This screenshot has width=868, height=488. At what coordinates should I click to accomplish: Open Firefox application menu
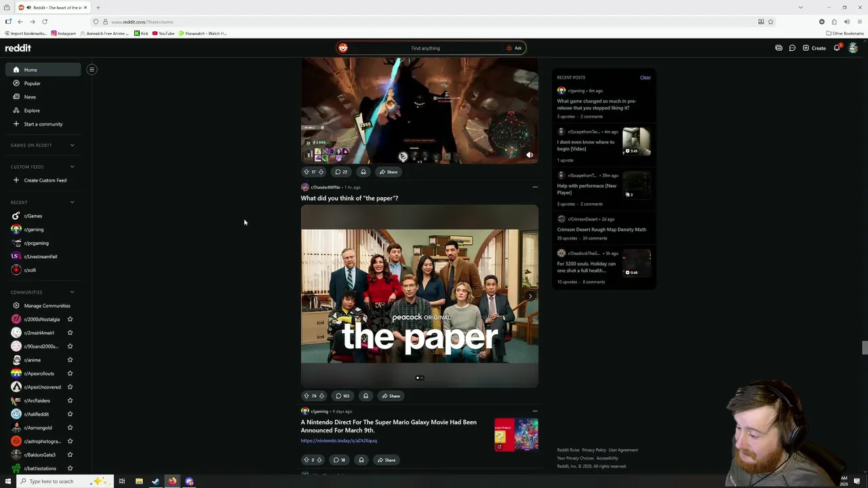tap(859, 22)
